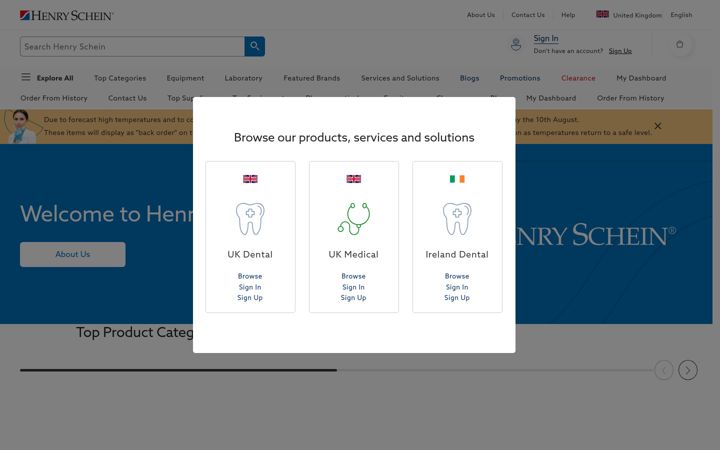This screenshot has height=450, width=720.
Task: Open the Laboratory menu
Action: (x=243, y=78)
